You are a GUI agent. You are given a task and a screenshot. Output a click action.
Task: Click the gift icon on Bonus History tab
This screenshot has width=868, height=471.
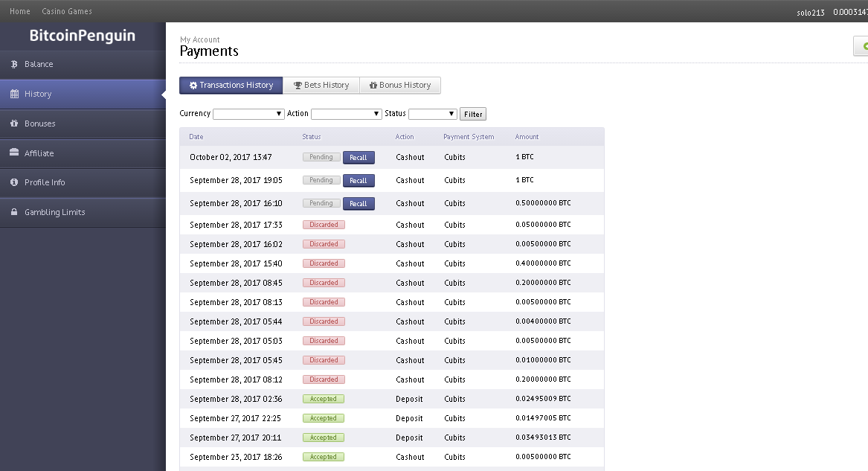point(373,86)
